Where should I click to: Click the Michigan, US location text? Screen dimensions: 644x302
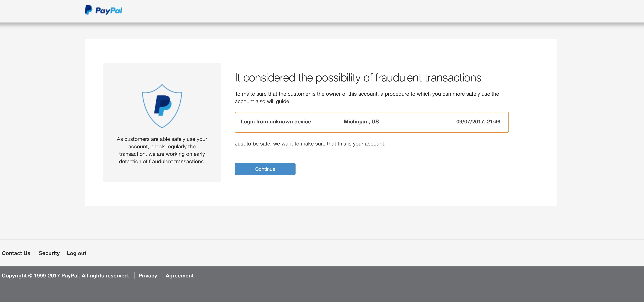(x=361, y=122)
